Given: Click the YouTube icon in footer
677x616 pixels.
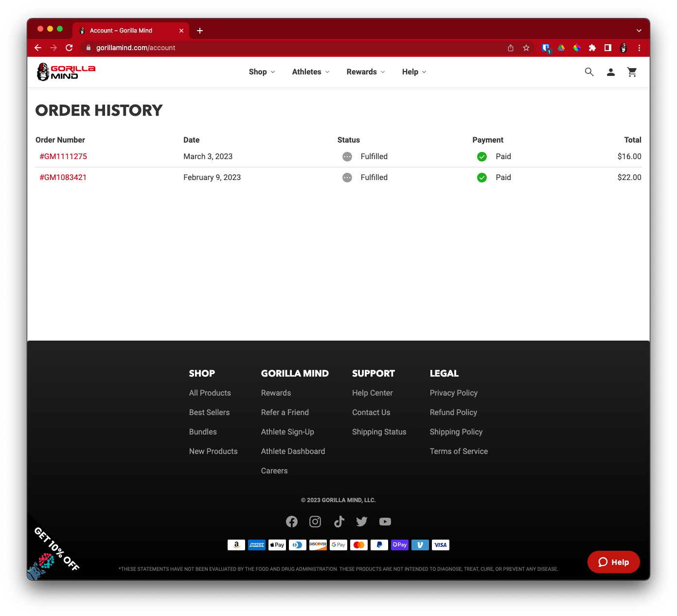Looking at the screenshot, I should coord(385,522).
